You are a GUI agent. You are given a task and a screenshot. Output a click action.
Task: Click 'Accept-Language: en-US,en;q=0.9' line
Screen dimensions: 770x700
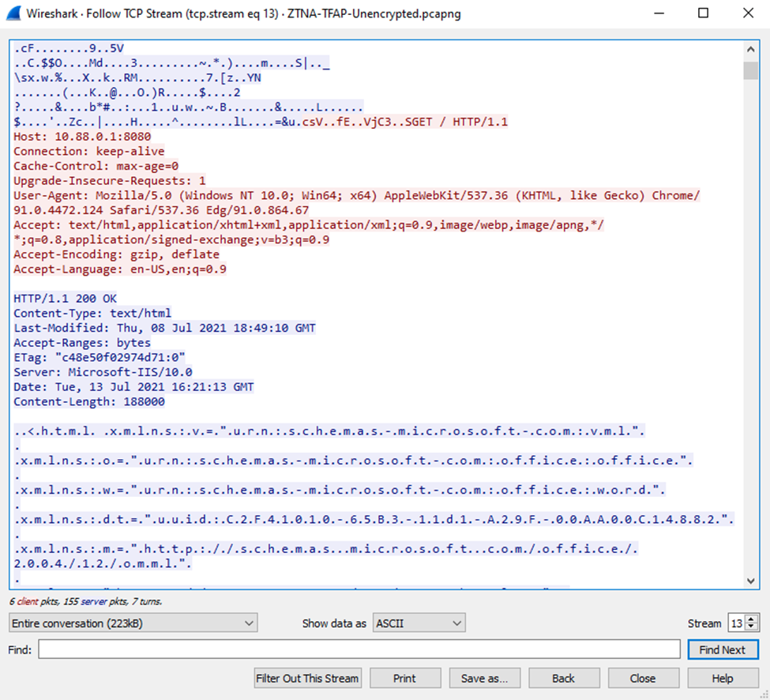pyautogui.click(x=120, y=269)
